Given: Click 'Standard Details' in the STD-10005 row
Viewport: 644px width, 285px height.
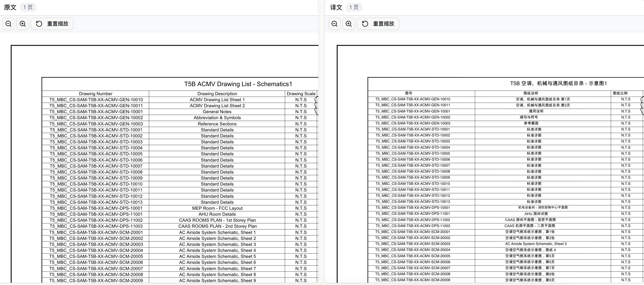Looking at the screenshot, I should coord(217,154).
